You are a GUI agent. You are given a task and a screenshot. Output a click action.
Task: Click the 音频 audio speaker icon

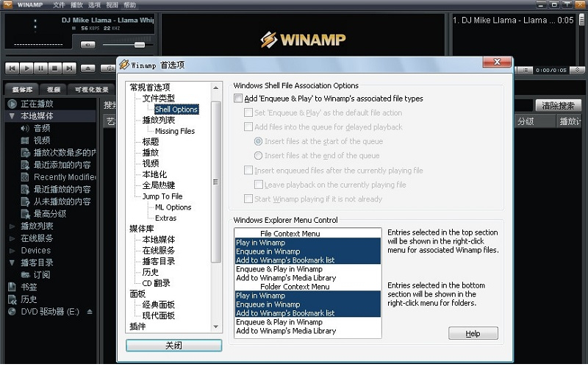25,129
